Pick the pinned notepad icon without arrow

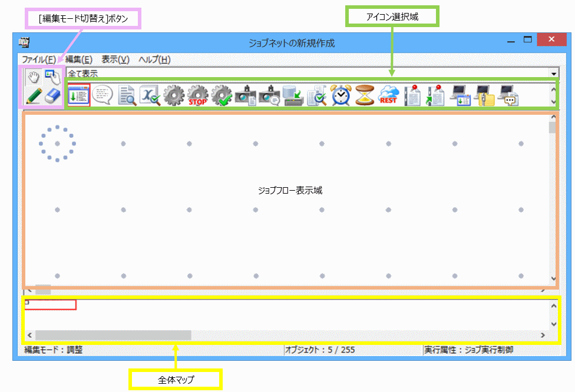(412, 95)
